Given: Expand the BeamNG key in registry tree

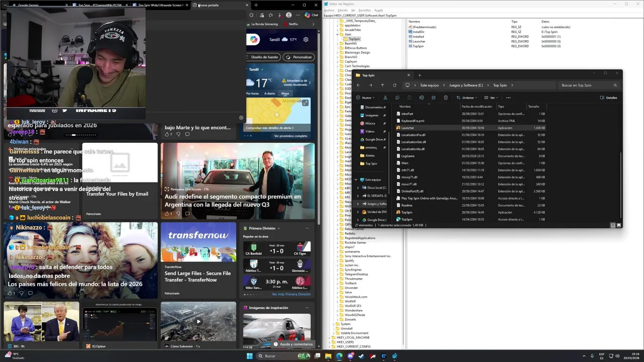Looking at the screenshot, I should pos(338,43).
